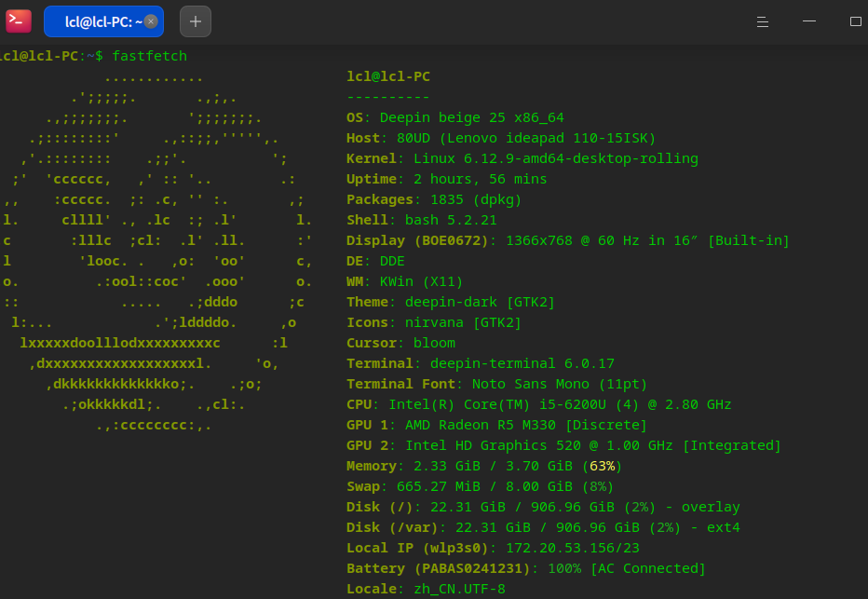Click Battery value "100% [AC Connected]"
This screenshot has width=868, height=599.
627,568
